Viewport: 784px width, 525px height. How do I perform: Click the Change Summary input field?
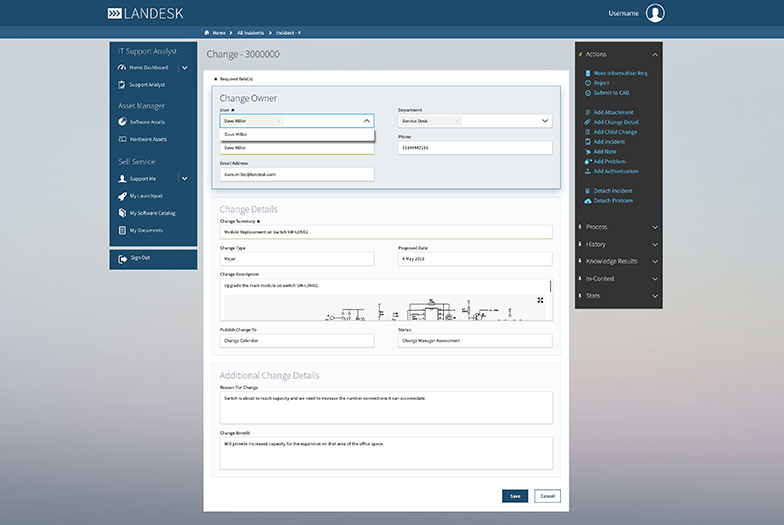(385, 231)
